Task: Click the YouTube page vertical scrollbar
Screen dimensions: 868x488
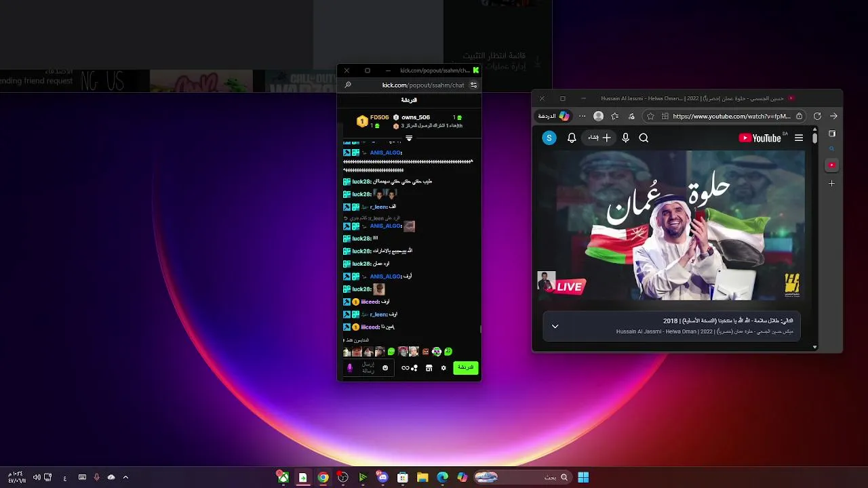Action: (814, 139)
